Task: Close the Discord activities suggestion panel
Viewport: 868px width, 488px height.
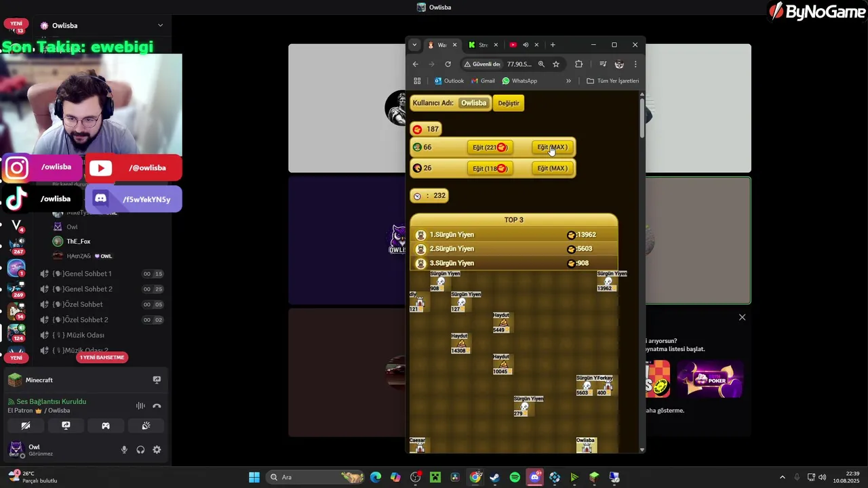Action: (742, 317)
